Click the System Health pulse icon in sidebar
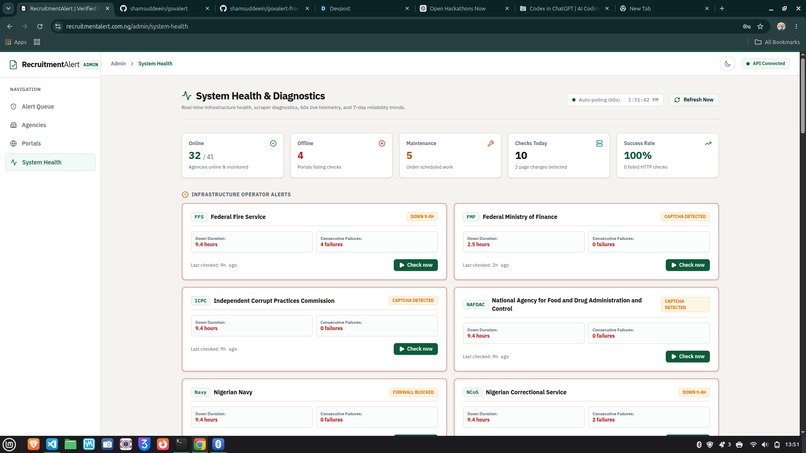 (14, 162)
